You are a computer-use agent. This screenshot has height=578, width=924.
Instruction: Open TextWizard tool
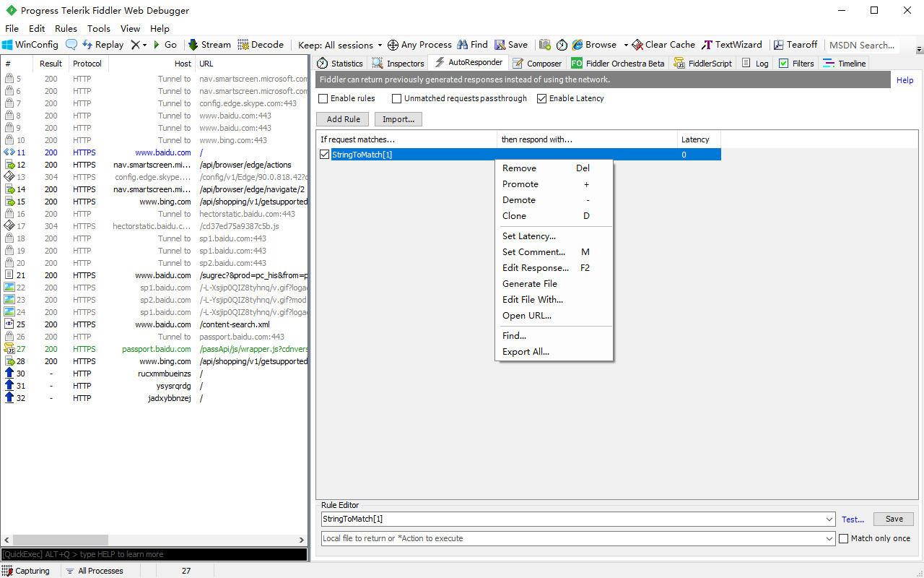pyautogui.click(x=732, y=45)
